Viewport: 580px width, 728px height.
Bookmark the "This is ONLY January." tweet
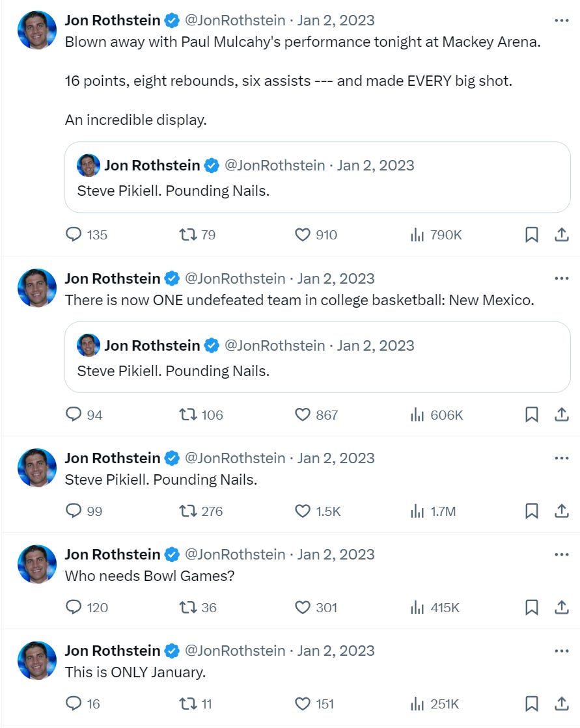(532, 704)
